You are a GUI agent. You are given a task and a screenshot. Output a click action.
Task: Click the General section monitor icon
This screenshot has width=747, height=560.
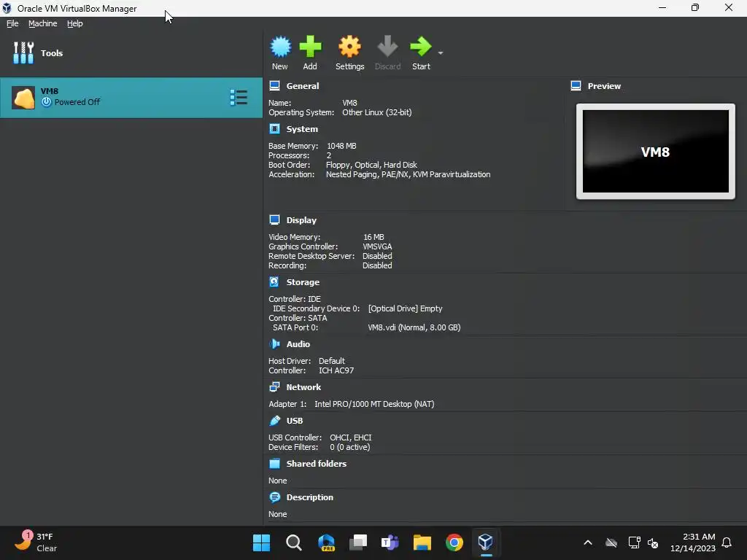point(274,86)
